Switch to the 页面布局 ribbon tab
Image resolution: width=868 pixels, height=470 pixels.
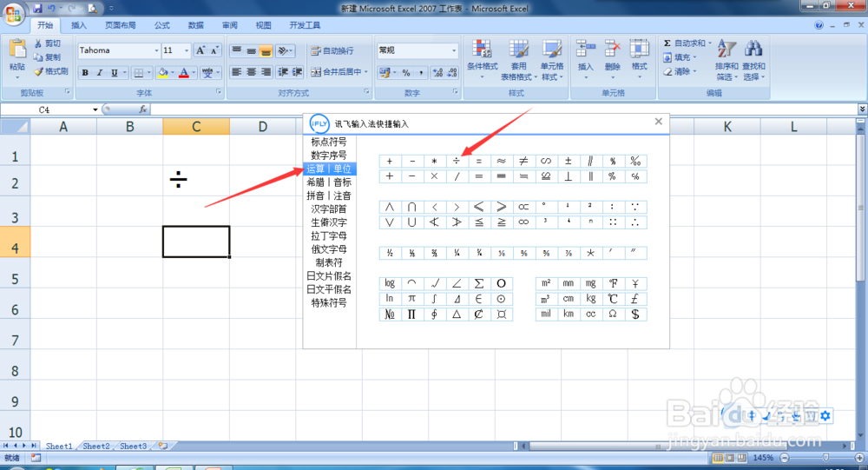click(x=120, y=25)
